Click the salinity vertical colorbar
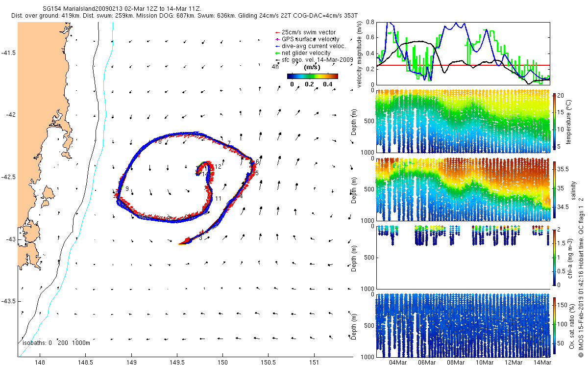This screenshot has width=588, height=368. pyautogui.click(x=555, y=189)
